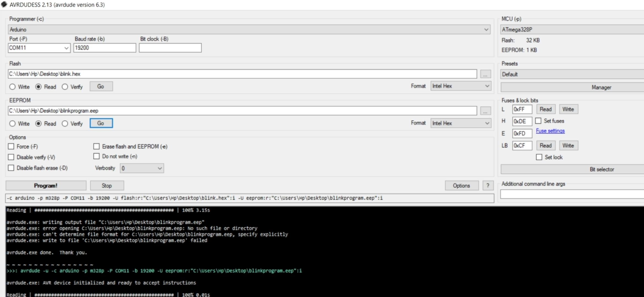Select the Write radio button for Flash
644x297 pixels.
[x=12, y=87]
